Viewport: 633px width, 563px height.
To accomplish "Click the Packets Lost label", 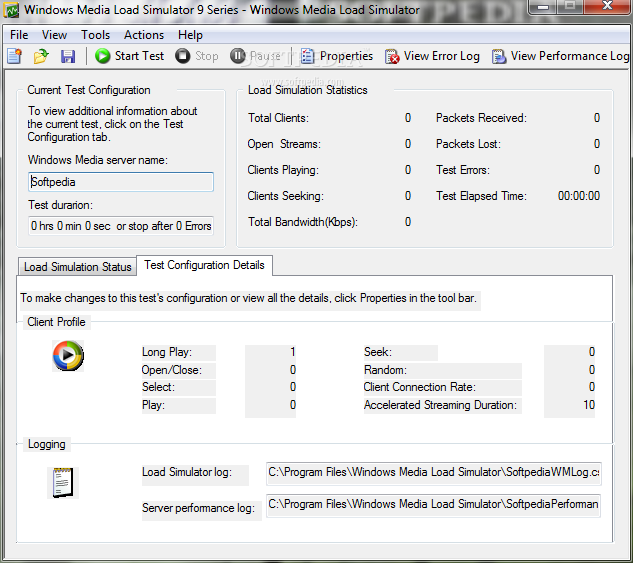I will tap(468, 144).
